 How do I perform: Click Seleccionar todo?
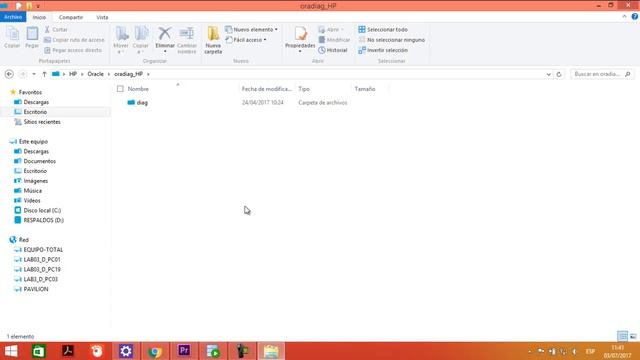click(383, 30)
